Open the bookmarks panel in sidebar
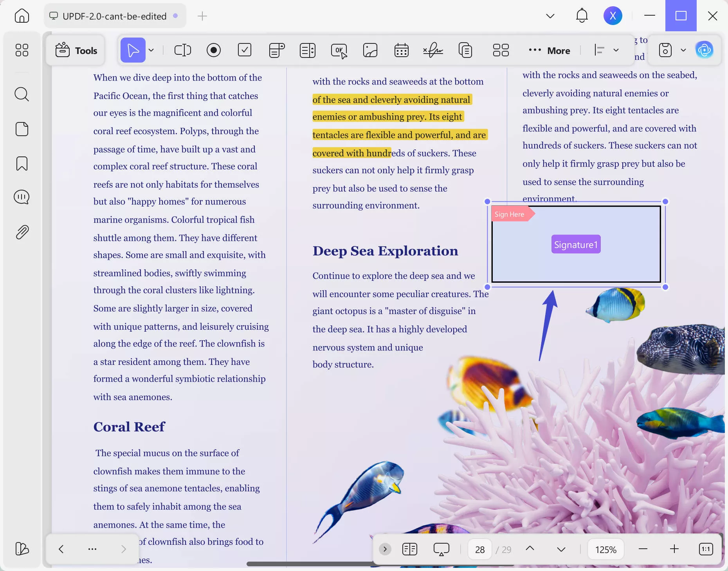Viewport: 728px width, 571px height. tap(22, 163)
